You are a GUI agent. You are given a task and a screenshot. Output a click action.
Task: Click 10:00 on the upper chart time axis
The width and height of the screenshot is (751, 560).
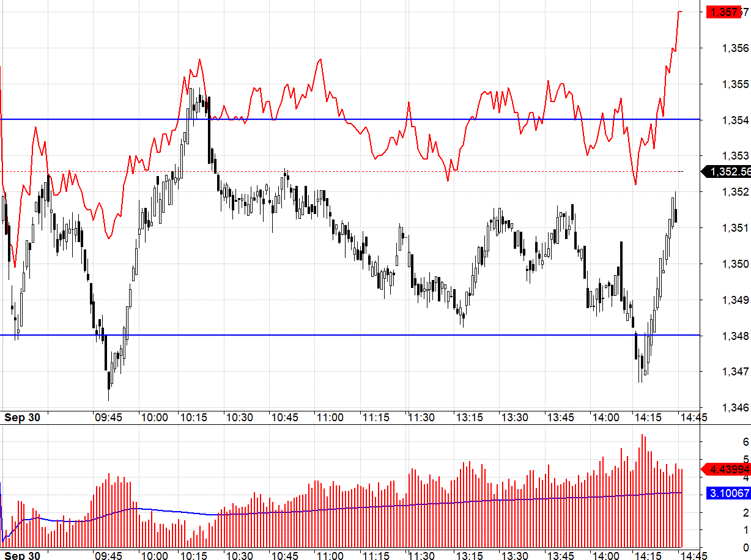154,418
